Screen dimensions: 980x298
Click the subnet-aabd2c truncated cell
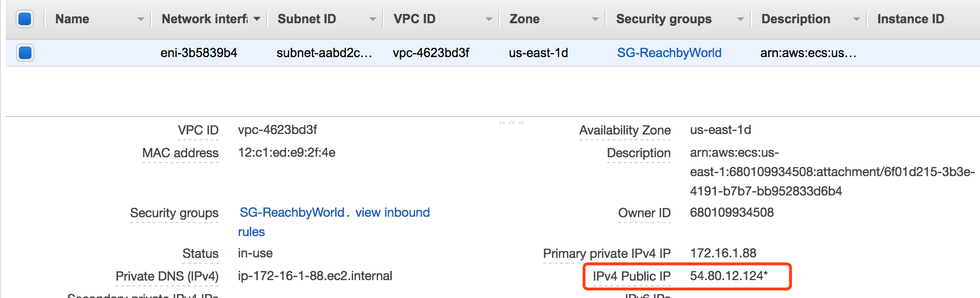pyautogui.click(x=324, y=53)
